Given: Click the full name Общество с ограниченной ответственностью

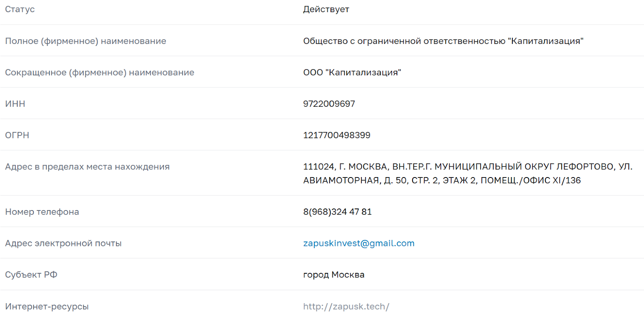Looking at the screenshot, I should coord(404,41).
